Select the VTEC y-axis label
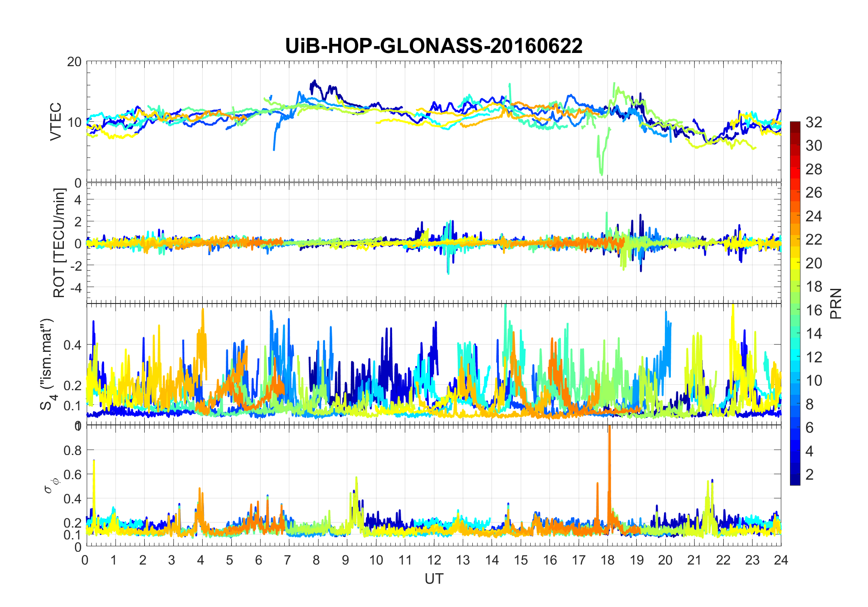Viewport: 868px width, 607px height. coord(55,121)
